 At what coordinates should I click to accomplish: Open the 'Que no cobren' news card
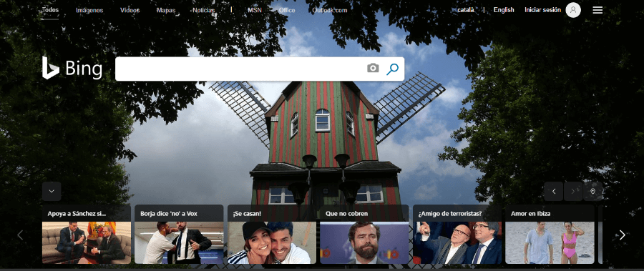click(364, 234)
